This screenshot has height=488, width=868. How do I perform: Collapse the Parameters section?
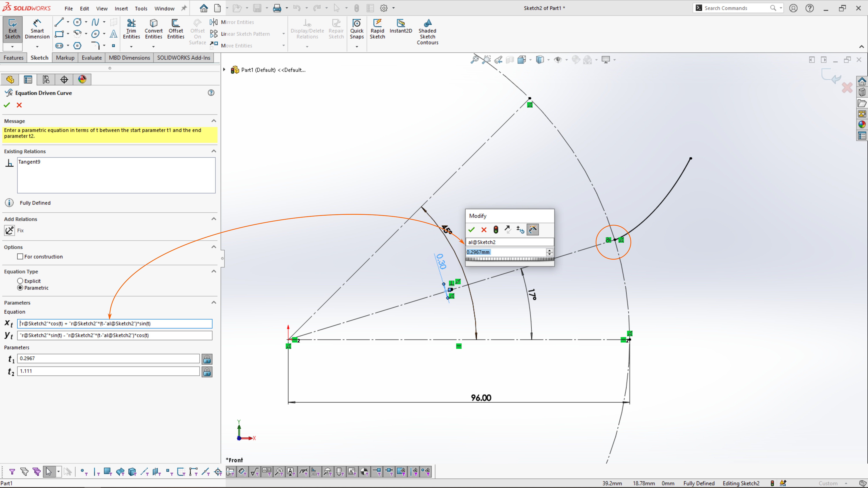214,302
